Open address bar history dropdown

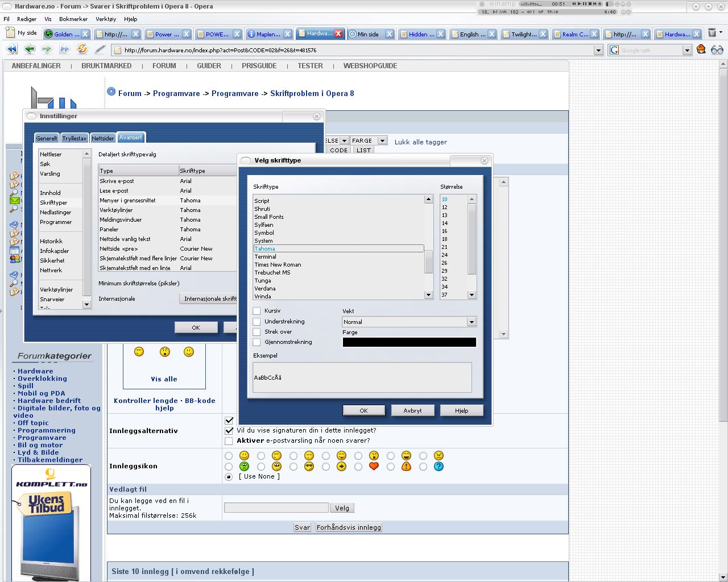(x=598, y=50)
